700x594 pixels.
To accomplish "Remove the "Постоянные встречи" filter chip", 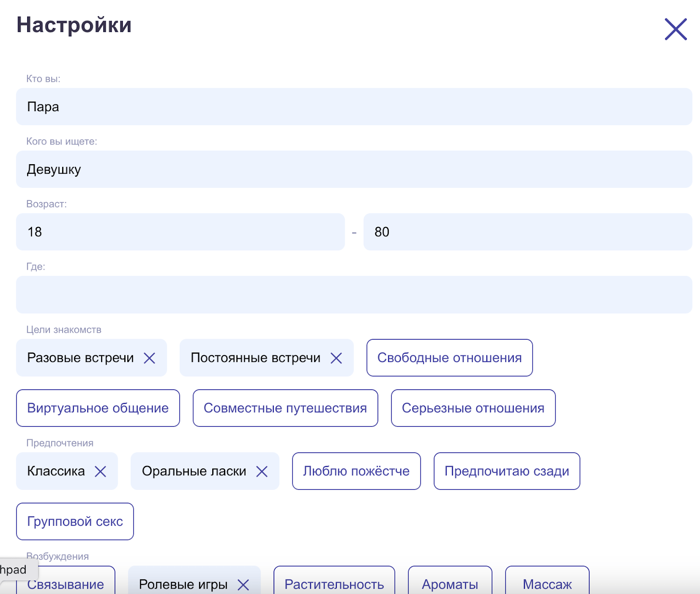I will click(x=337, y=358).
